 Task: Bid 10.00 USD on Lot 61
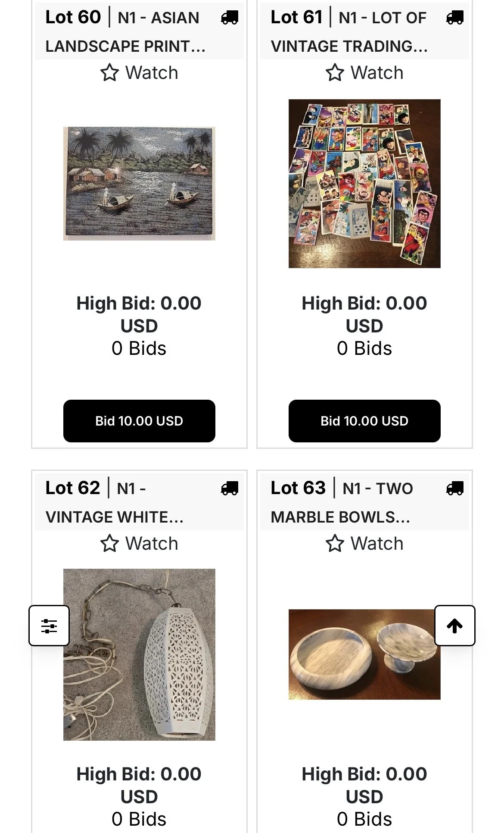pos(364,421)
